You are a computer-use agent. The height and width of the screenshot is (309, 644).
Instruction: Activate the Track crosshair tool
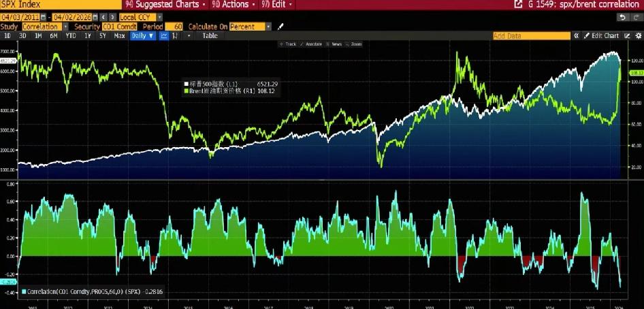(x=287, y=44)
